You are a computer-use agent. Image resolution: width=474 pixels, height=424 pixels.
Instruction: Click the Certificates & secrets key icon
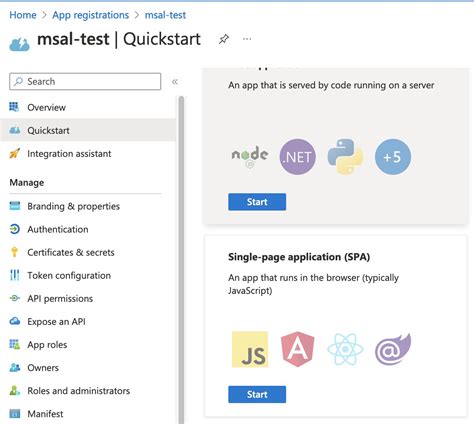point(14,252)
